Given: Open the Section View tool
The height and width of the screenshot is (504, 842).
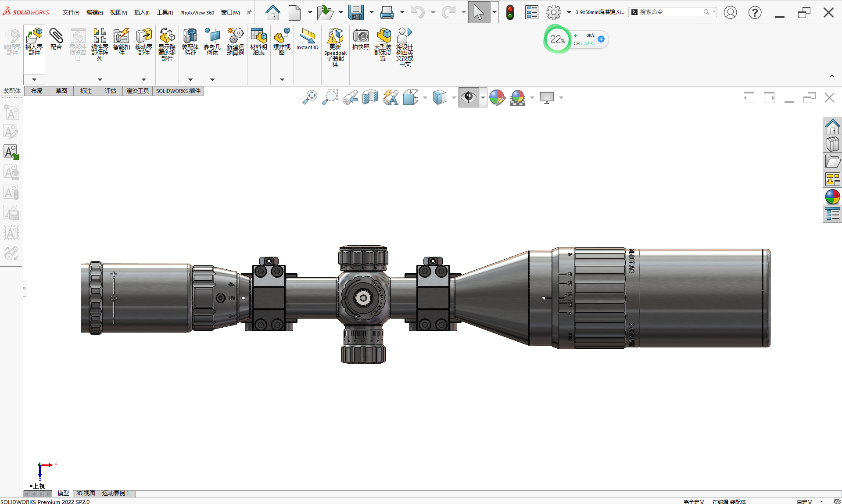Looking at the screenshot, I should 370,97.
